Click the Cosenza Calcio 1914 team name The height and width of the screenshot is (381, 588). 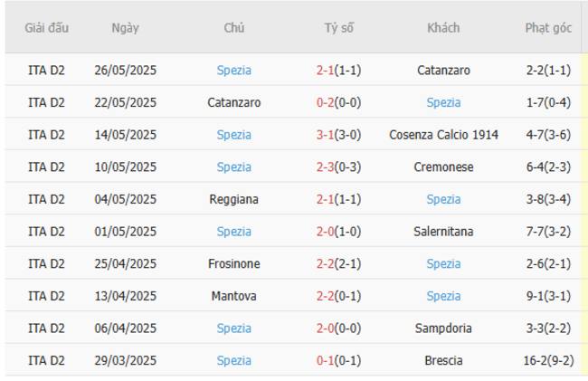pos(443,135)
